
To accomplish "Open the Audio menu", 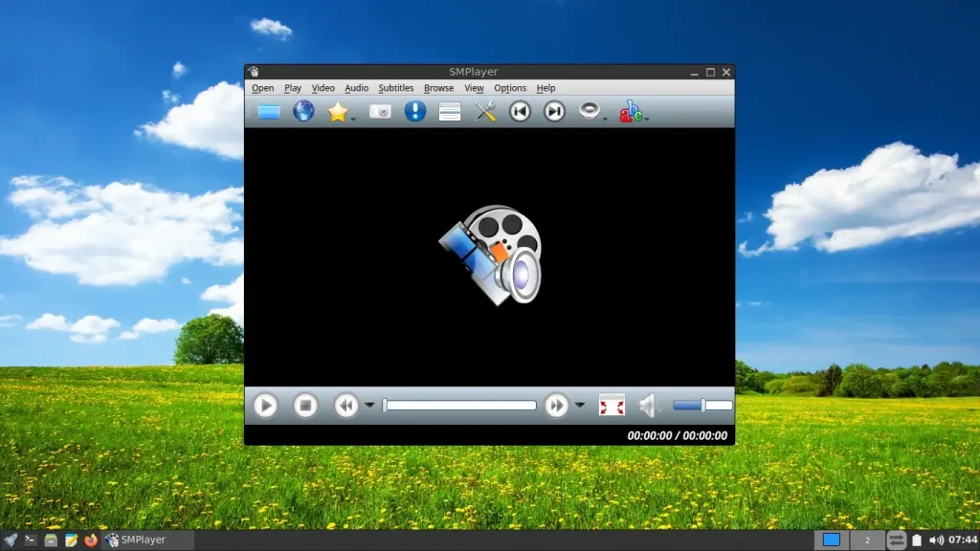I will [356, 88].
